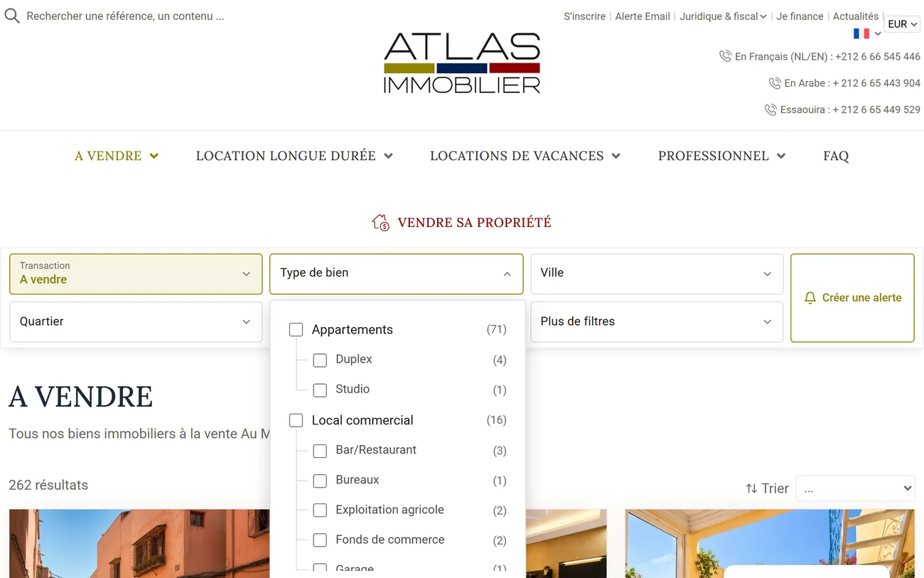Expand the Plus de filtres dropdown
Screen dimensions: 924x578
657,321
